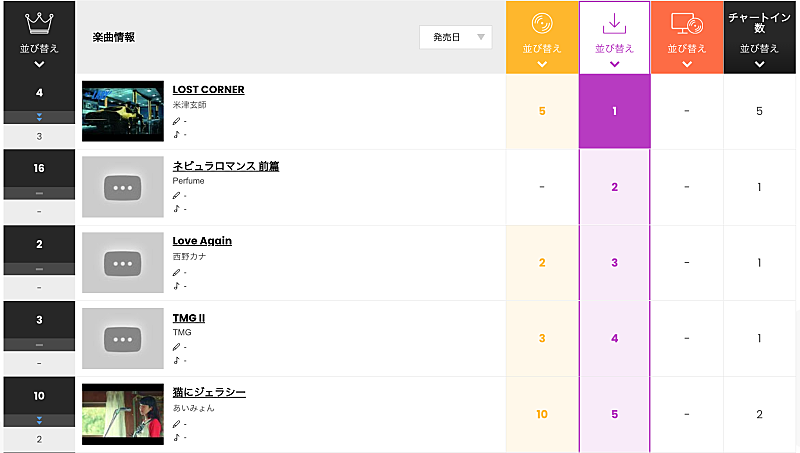The width and height of the screenshot is (800, 453).
Task: Click the CD sales disc icon
Action: 542,22
